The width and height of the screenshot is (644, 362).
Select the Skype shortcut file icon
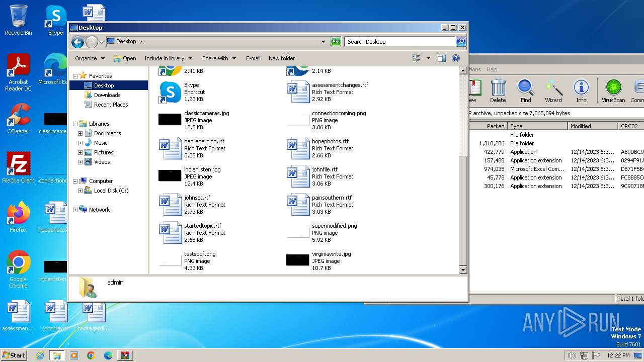coord(170,92)
